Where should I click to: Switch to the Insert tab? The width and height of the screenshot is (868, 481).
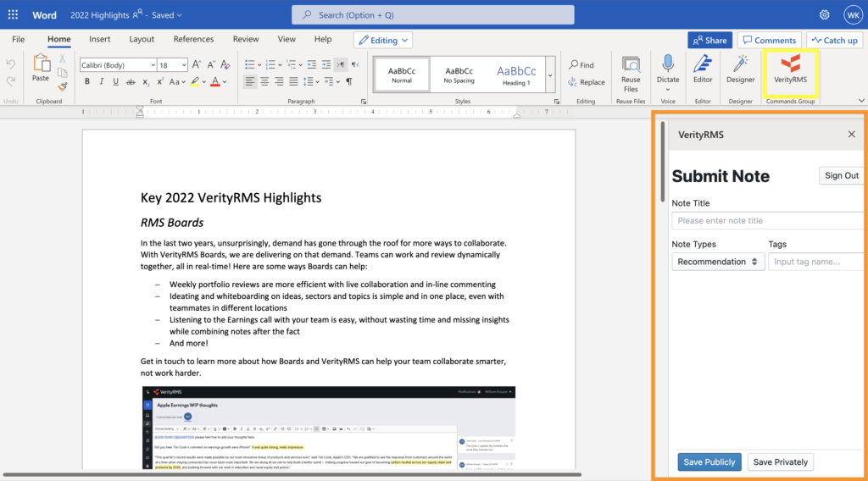point(100,39)
